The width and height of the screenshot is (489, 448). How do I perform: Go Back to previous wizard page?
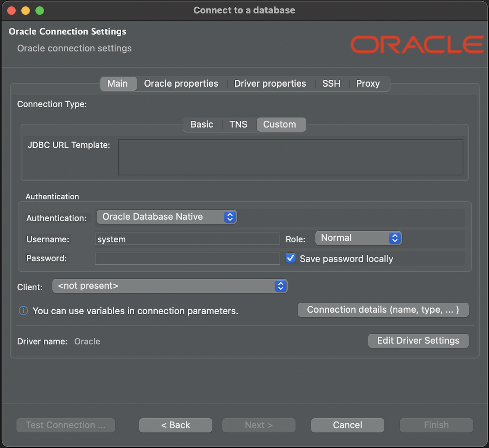[x=176, y=425]
